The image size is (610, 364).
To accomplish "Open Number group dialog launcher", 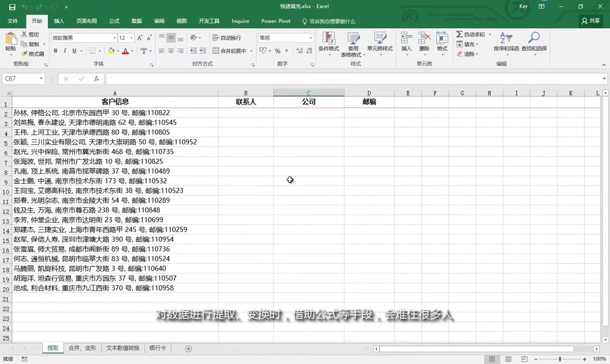I will click(313, 65).
